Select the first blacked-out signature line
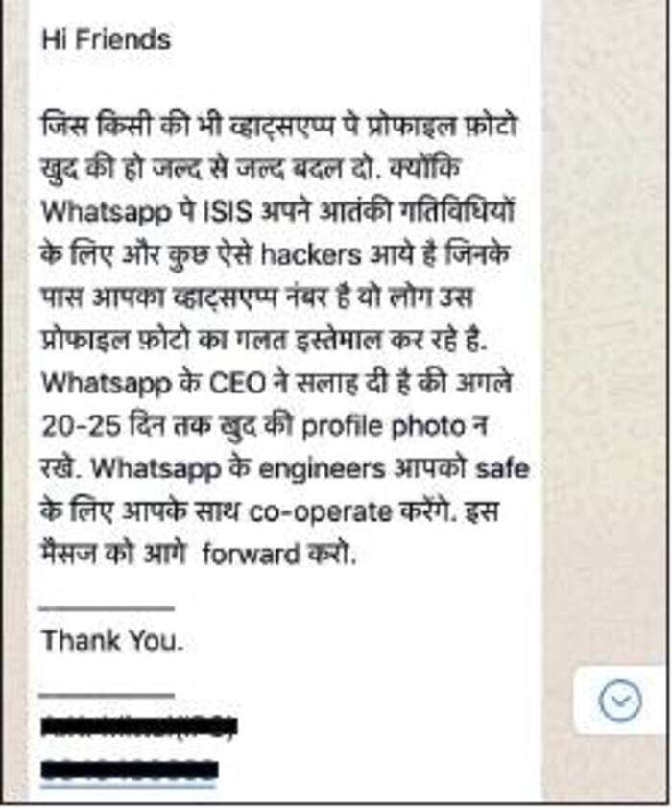 139,727
